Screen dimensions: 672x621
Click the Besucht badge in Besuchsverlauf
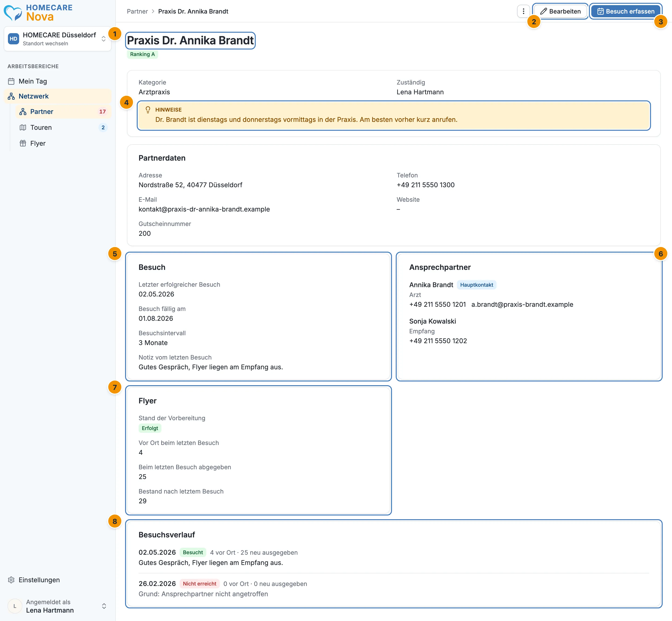click(x=193, y=552)
